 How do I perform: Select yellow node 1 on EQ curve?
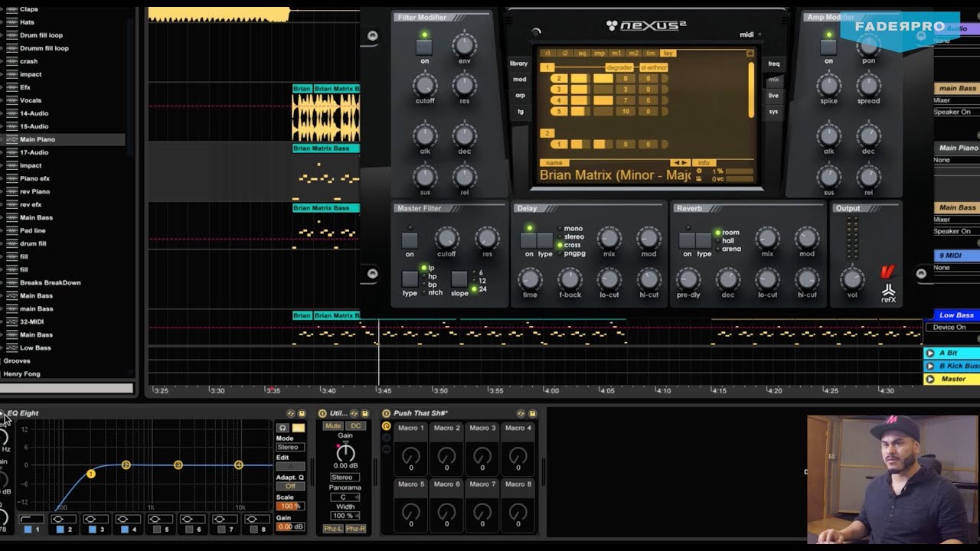tap(90, 474)
